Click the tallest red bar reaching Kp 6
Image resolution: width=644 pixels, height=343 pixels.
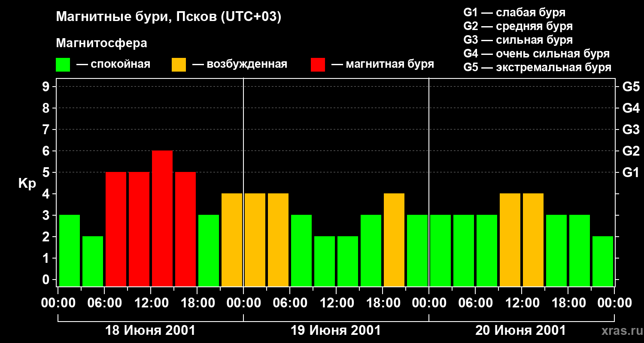click(x=162, y=218)
